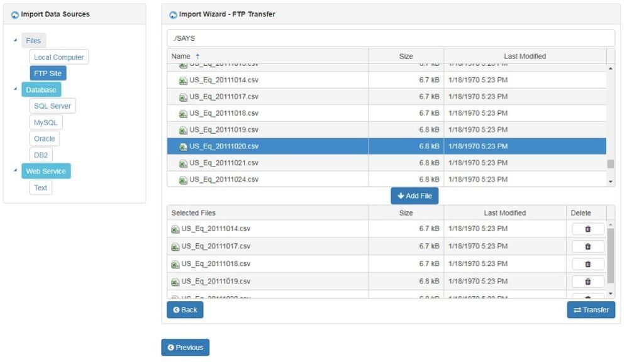The image size is (644, 362).
Task: Remove US_Eq_20111018.csv using trash button
Action: (587, 264)
